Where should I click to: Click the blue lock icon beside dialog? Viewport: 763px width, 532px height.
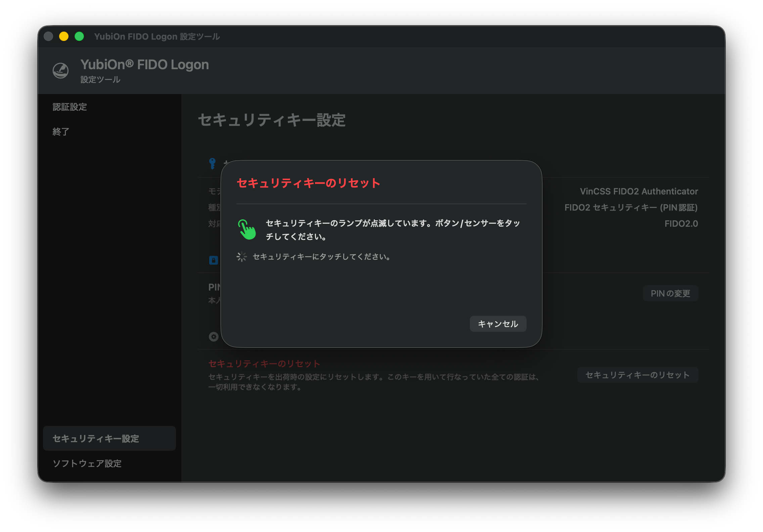pos(214,260)
